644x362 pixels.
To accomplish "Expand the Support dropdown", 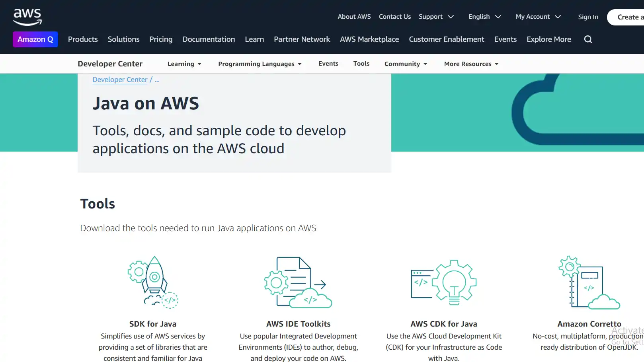I will (x=436, y=16).
